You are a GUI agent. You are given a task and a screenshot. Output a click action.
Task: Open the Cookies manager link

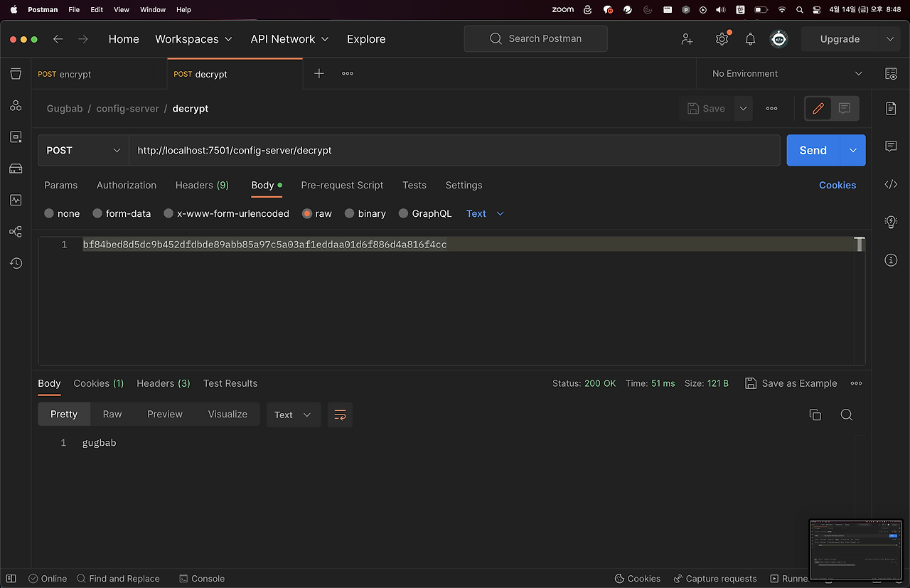point(837,185)
